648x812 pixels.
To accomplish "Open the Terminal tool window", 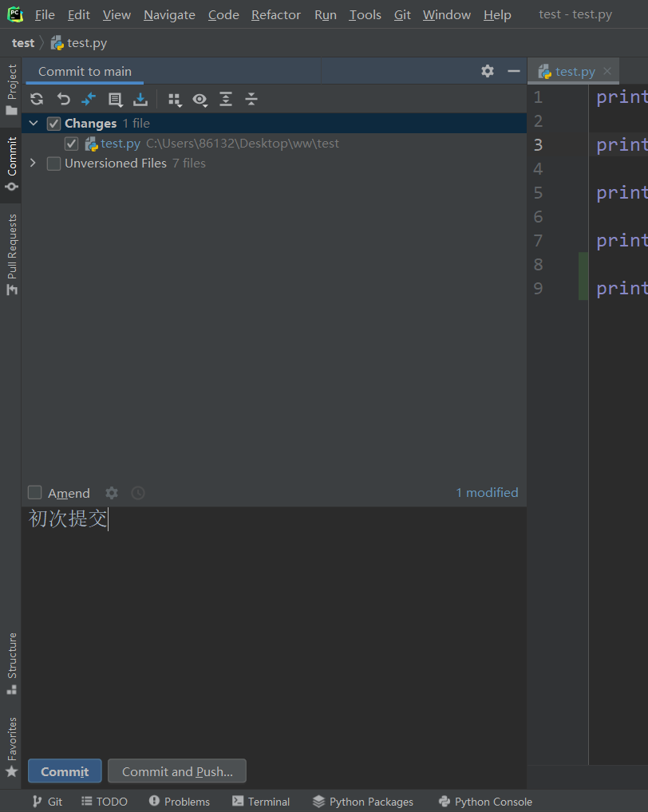I will point(261,802).
